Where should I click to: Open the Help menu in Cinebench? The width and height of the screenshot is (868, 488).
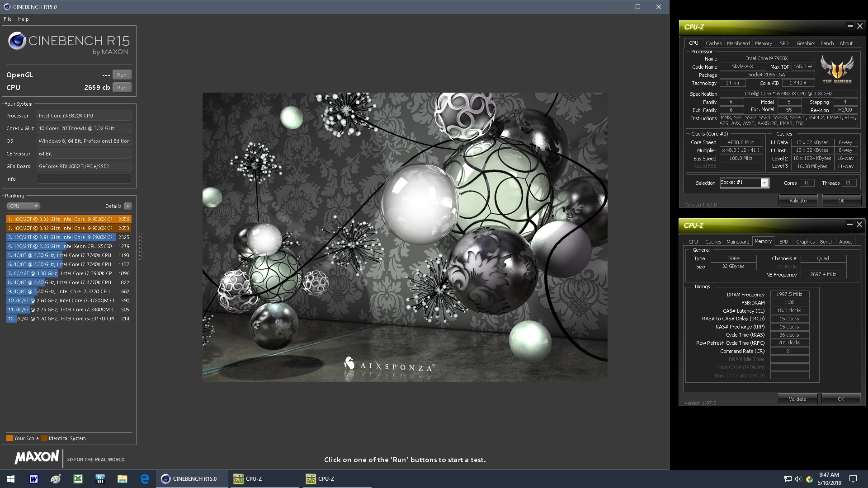tap(24, 19)
